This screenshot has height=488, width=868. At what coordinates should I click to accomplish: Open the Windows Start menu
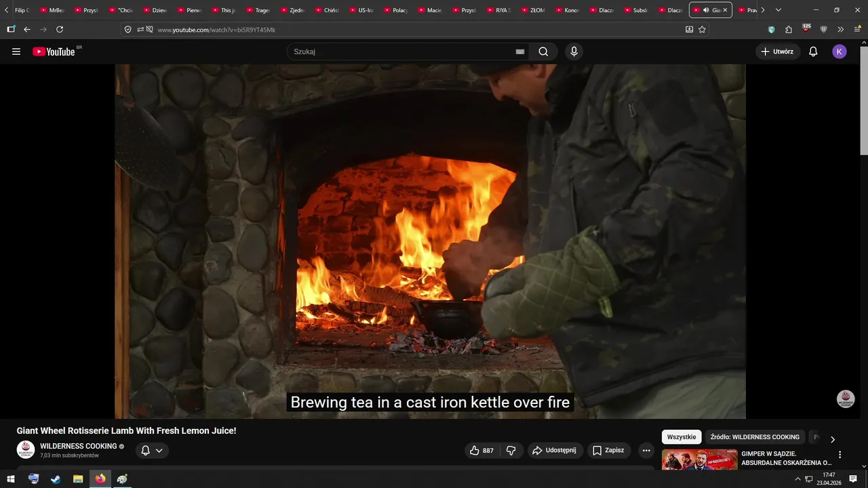pos(11,479)
